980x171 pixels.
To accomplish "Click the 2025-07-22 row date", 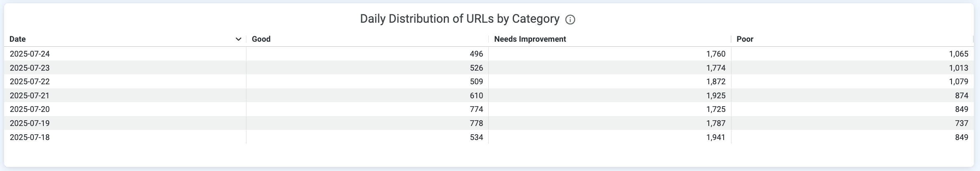I will click(30, 82).
